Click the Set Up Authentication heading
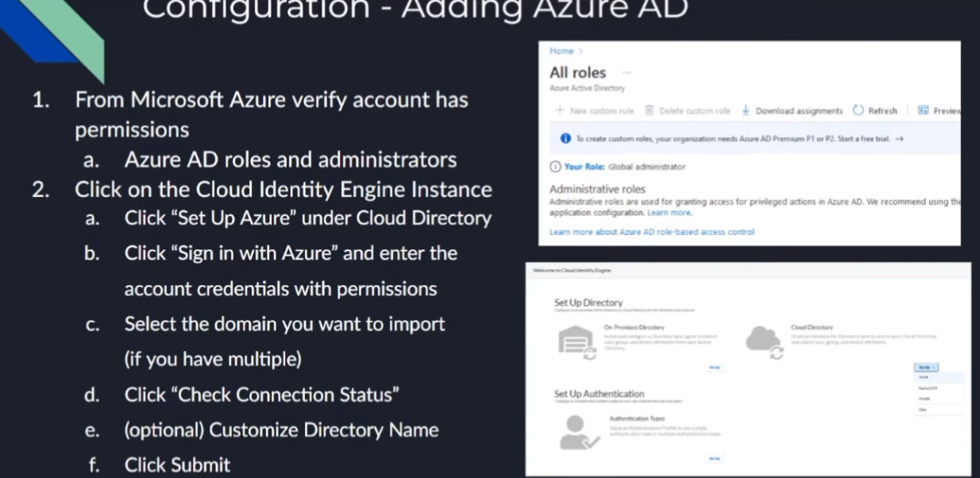Image resolution: width=980 pixels, height=478 pixels. pos(600,394)
